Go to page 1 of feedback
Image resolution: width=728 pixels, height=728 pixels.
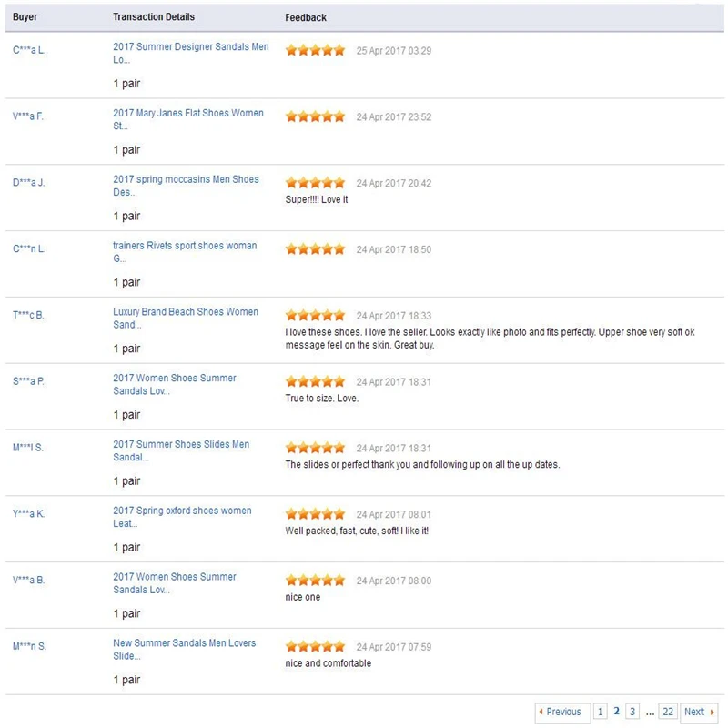pos(600,712)
